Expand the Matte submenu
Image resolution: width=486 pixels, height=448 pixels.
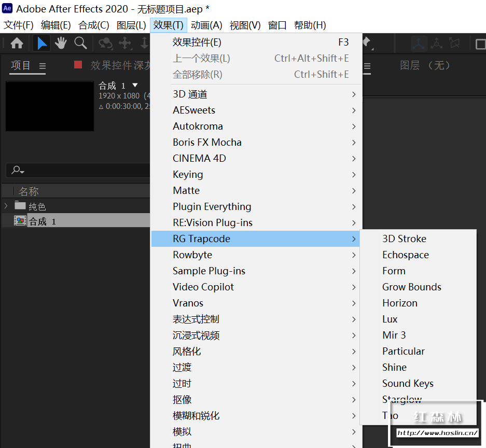256,191
